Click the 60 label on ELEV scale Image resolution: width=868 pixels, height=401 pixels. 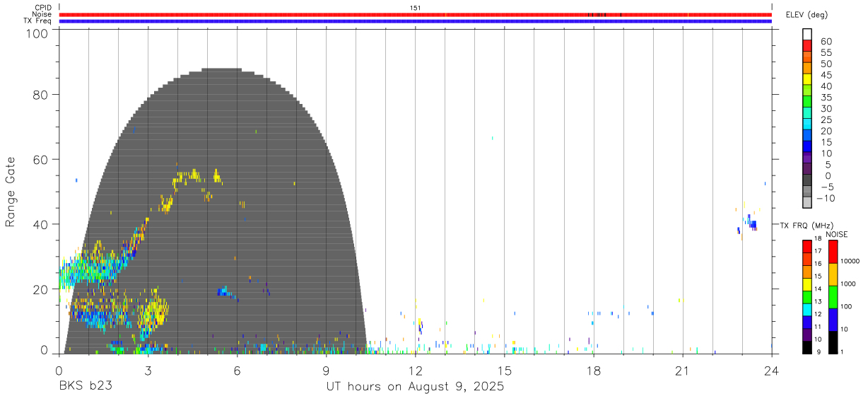[825, 42]
